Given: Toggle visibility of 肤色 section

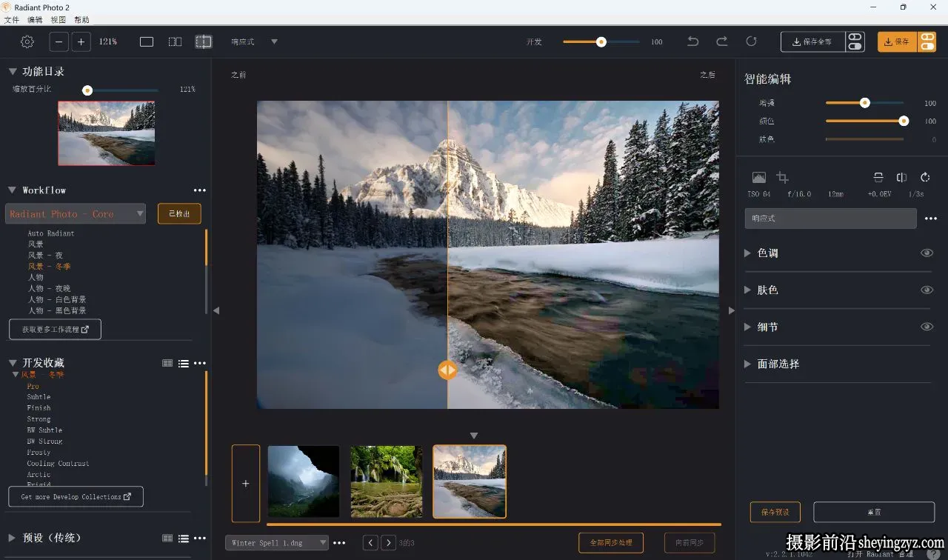Looking at the screenshot, I should pos(927,290).
